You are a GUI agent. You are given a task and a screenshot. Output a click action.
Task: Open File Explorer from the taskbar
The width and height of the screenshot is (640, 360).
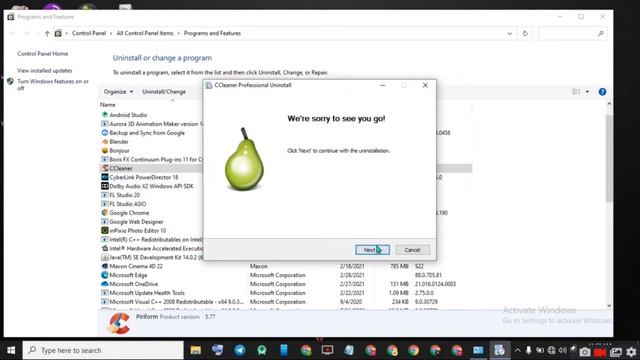click(x=196, y=350)
